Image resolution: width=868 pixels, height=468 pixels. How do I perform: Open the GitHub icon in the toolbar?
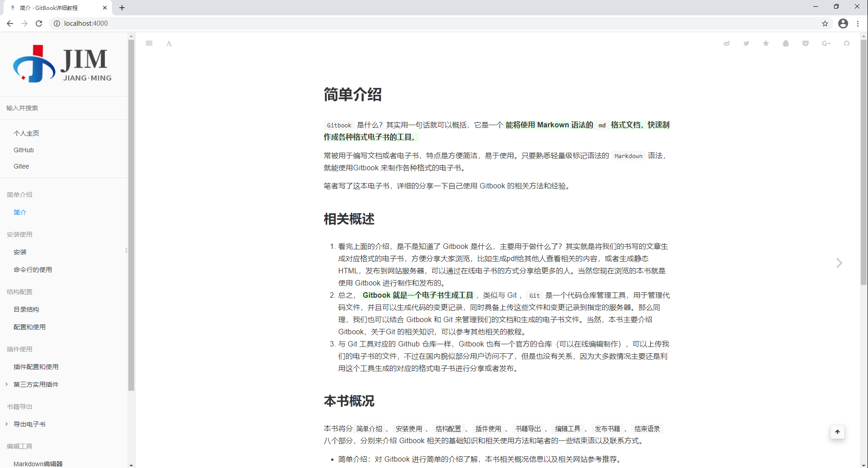(847, 43)
